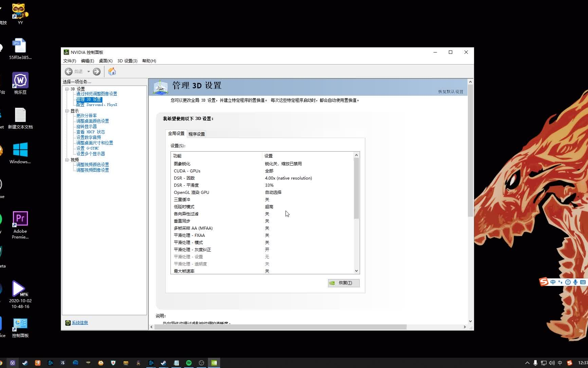Click the 恢复(T) button
588x368 pixels.
tap(344, 283)
